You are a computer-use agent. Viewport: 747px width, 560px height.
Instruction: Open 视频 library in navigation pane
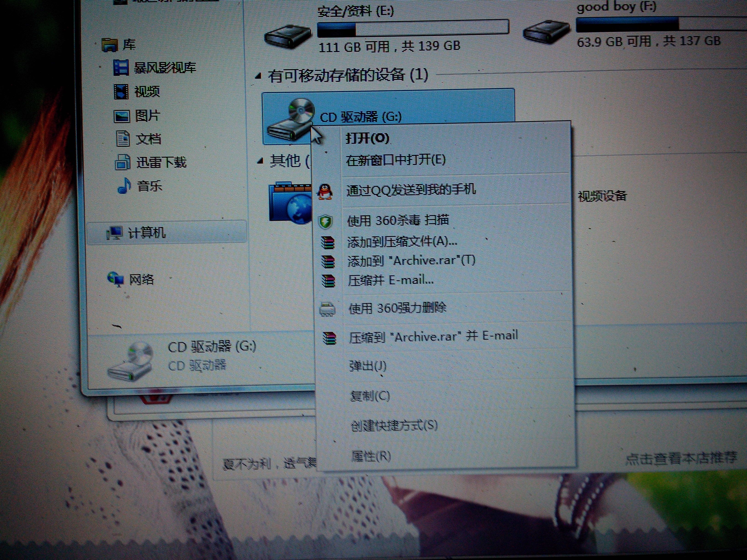(147, 92)
